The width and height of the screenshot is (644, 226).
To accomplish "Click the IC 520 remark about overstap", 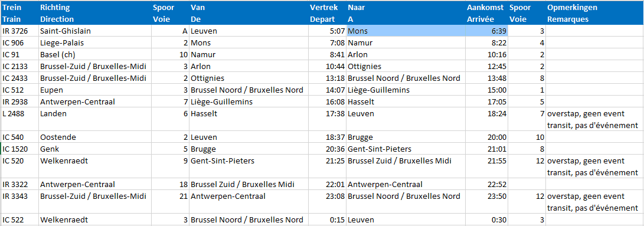I will [594, 166].
